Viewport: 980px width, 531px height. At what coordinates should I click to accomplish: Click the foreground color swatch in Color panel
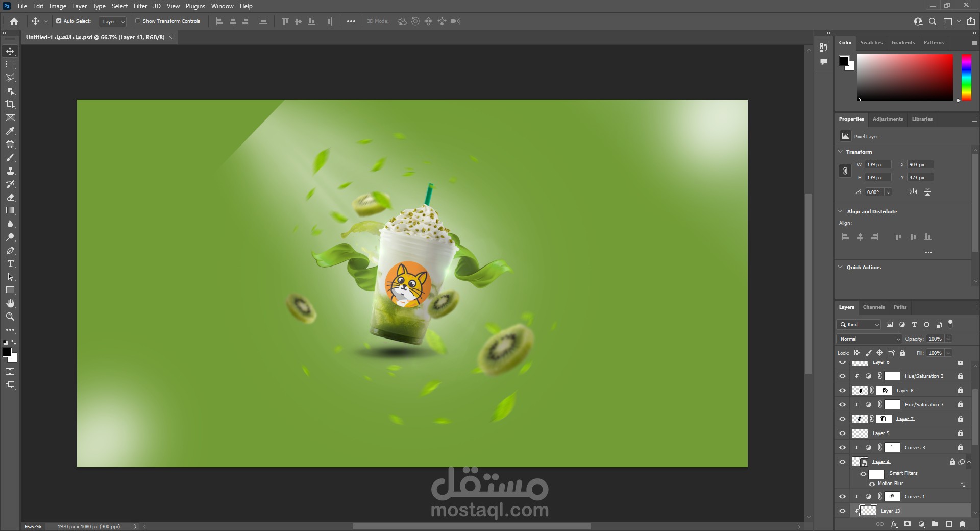coord(844,61)
